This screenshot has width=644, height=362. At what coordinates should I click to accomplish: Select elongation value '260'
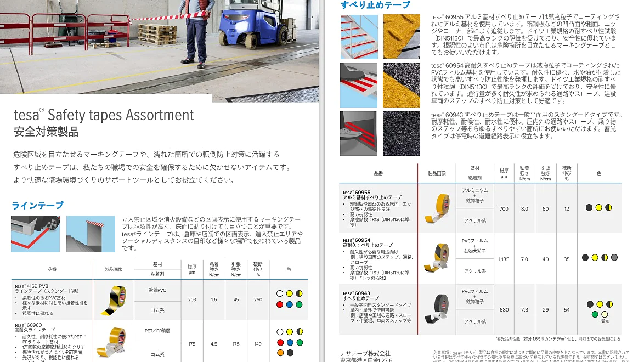click(258, 299)
